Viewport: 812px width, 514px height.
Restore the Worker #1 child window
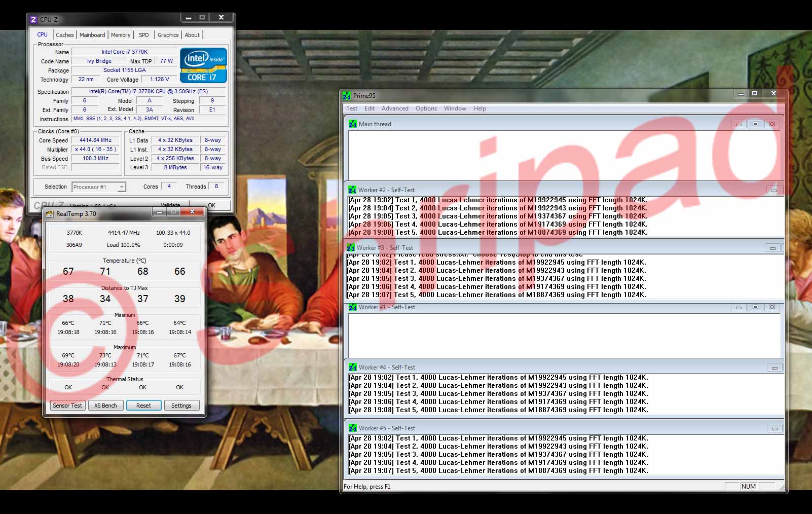pyautogui.click(x=755, y=307)
